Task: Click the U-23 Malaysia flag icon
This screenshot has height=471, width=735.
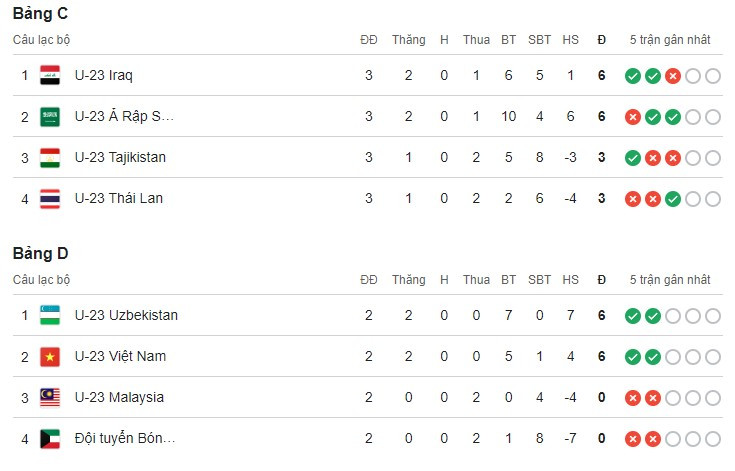Action: (x=50, y=397)
